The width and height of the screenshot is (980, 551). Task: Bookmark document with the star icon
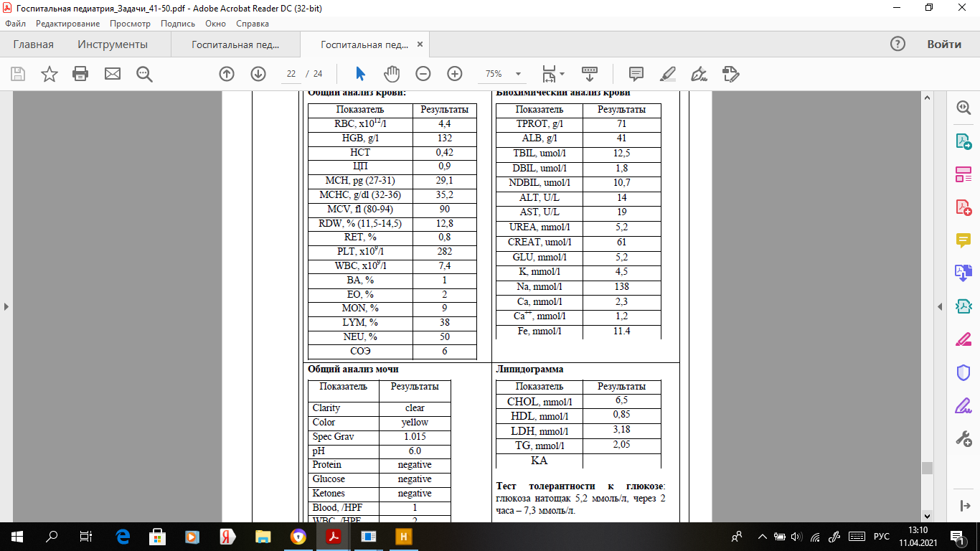pyautogui.click(x=50, y=74)
